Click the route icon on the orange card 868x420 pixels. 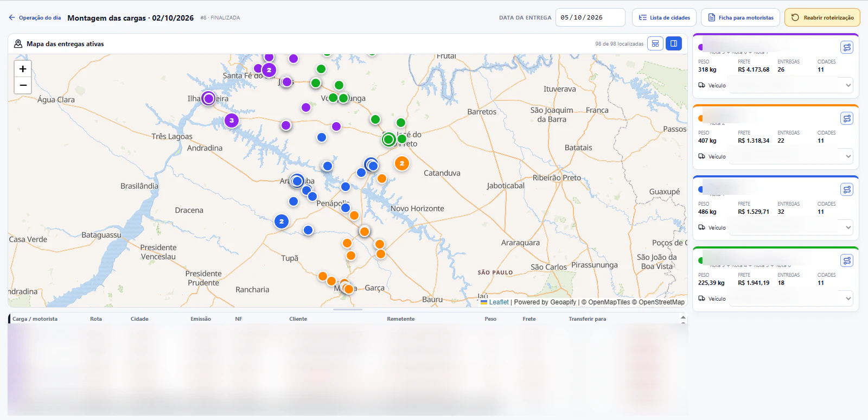847,118
